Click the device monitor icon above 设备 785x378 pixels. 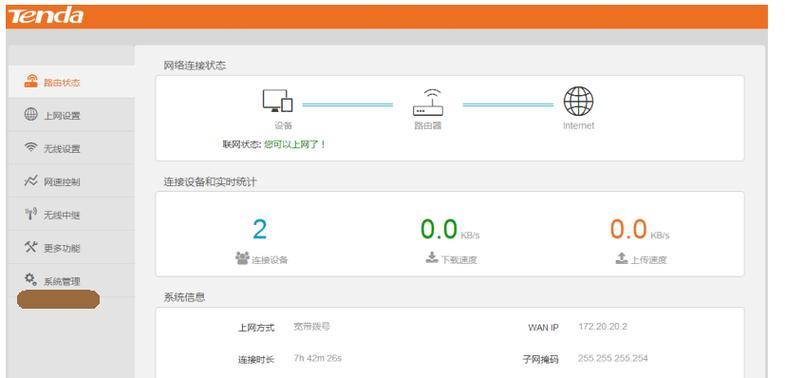[278, 101]
